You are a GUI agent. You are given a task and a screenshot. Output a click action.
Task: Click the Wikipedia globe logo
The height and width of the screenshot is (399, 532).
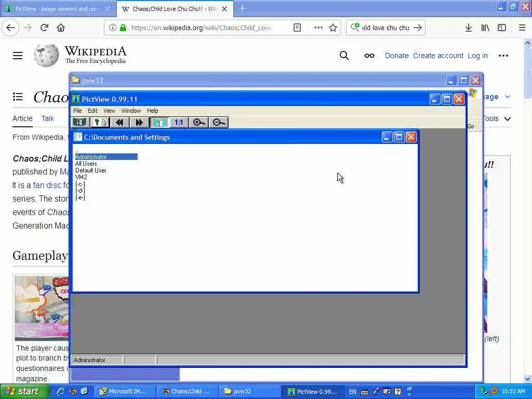point(46,55)
